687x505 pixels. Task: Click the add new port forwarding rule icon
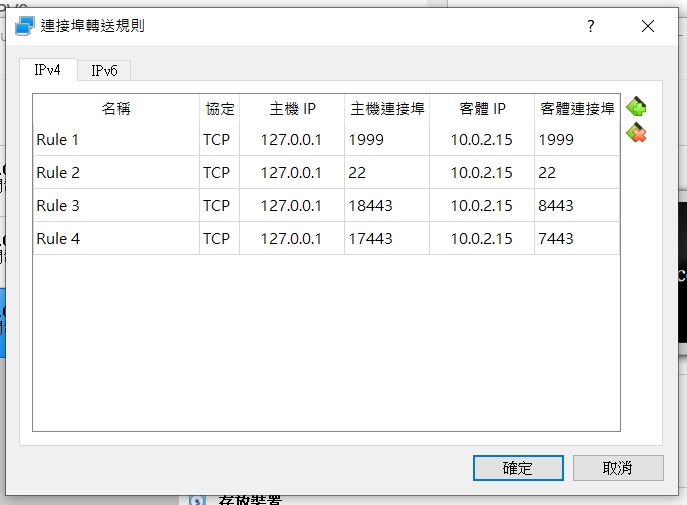point(635,107)
